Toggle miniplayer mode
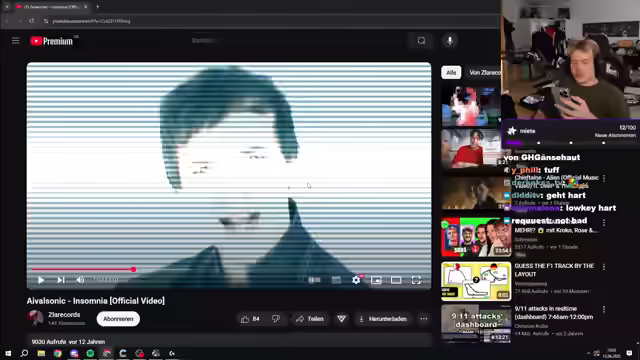 click(x=376, y=280)
